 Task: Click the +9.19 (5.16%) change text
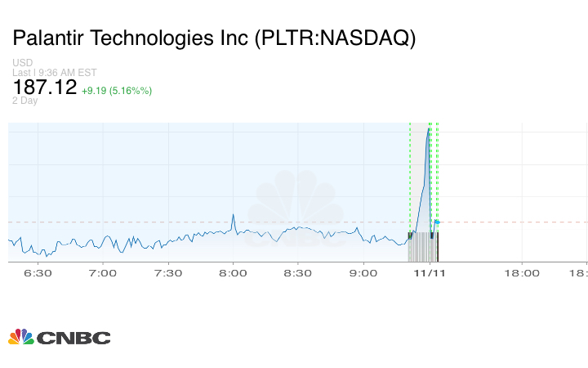[117, 90]
